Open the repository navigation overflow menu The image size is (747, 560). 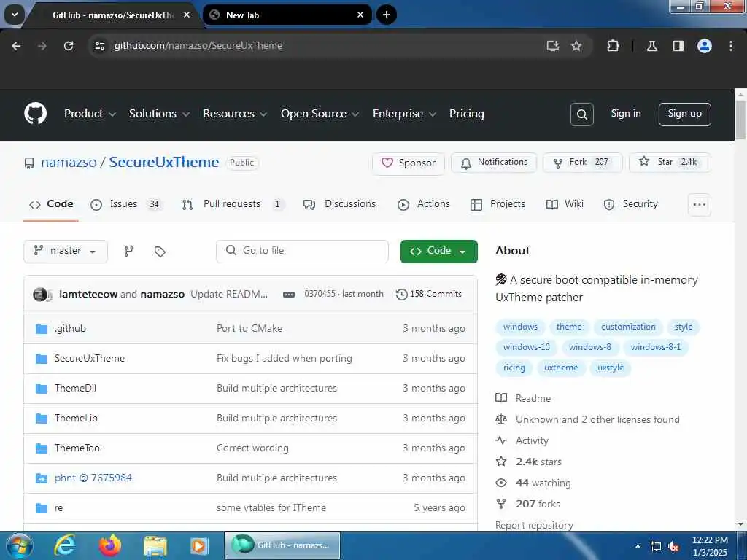pos(700,205)
